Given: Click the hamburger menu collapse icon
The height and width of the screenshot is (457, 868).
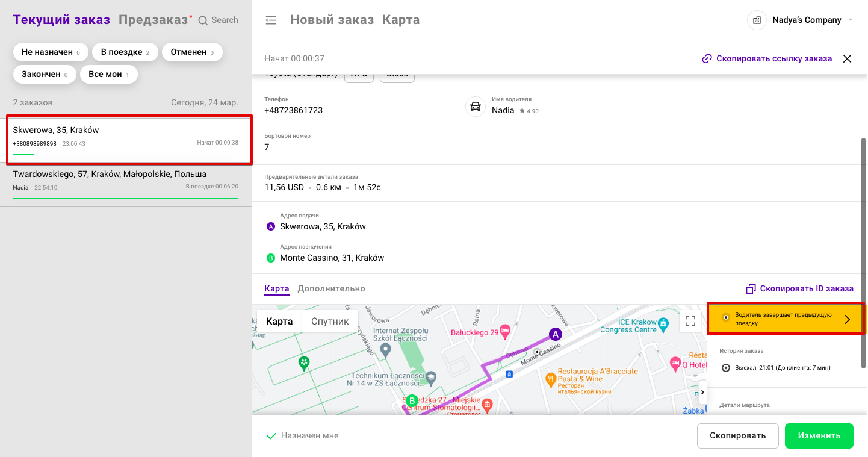Looking at the screenshot, I should click(271, 20).
